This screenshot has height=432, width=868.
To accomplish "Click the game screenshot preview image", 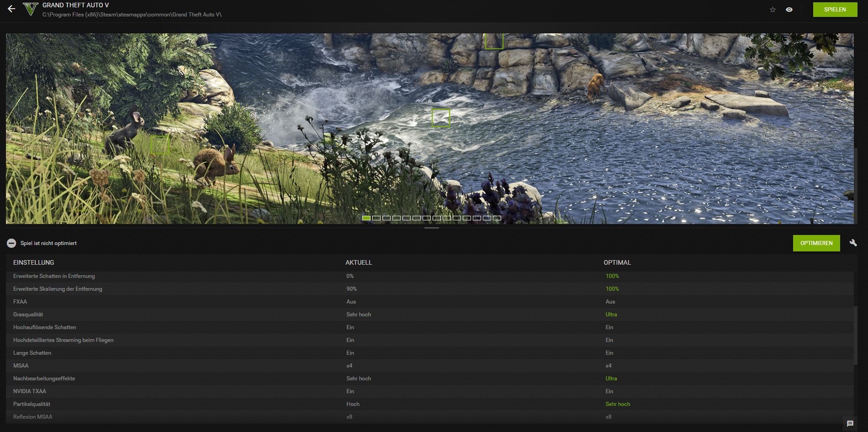I will [429, 128].
